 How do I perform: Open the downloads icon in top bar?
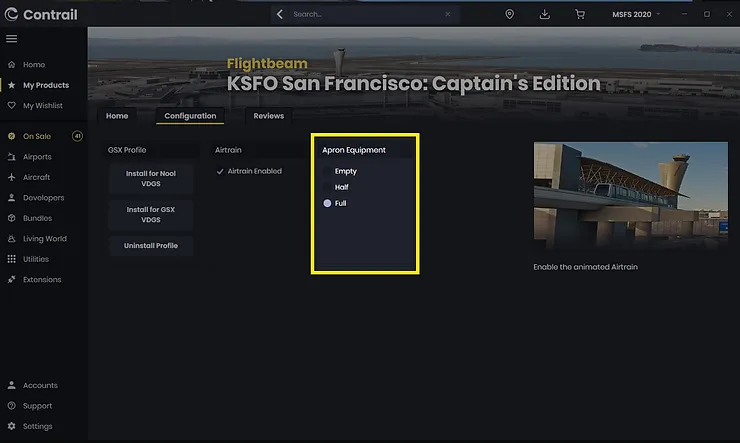coord(545,14)
